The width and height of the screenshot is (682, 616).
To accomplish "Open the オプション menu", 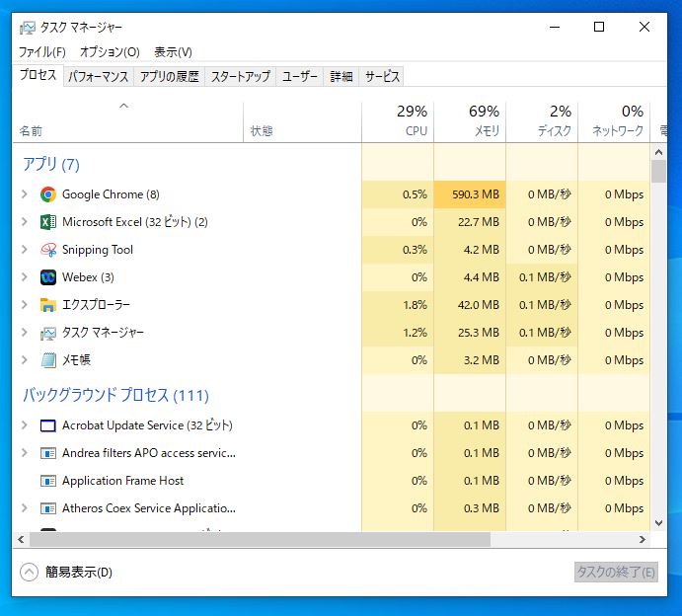I will 110,51.
